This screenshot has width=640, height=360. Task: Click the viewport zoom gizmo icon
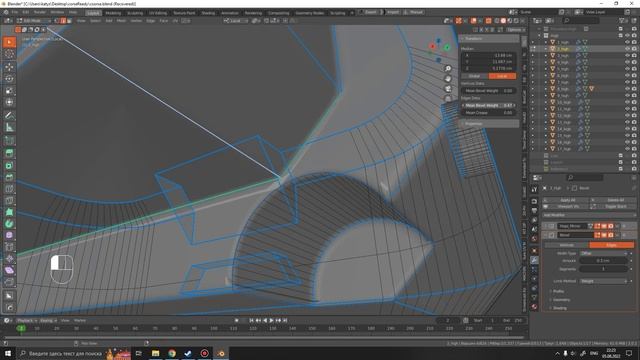tap(448, 69)
